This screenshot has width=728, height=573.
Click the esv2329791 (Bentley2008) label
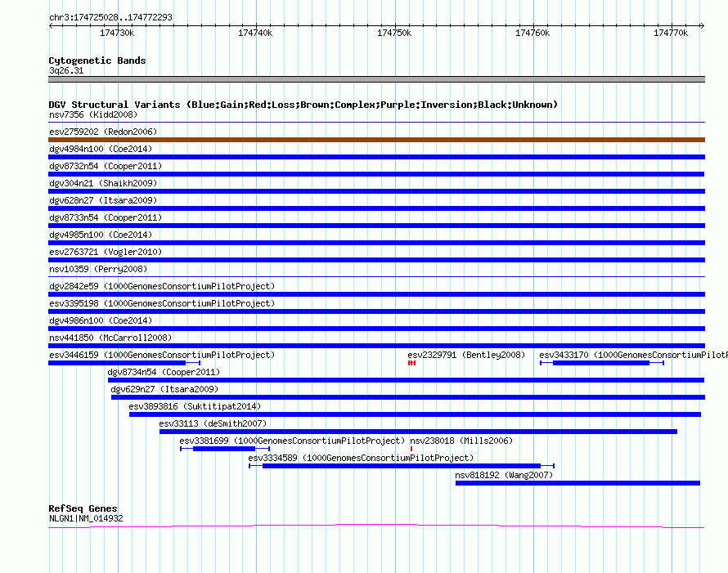click(x=466, y=355)
